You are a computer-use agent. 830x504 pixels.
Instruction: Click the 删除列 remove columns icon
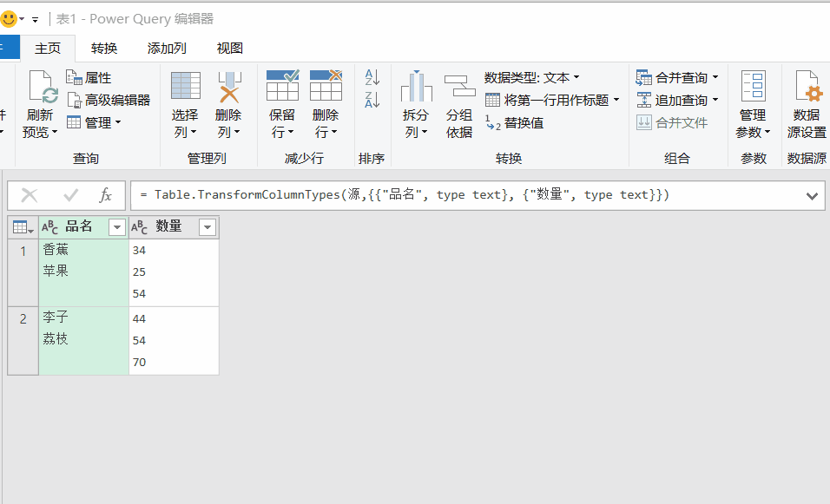point(229,87)
